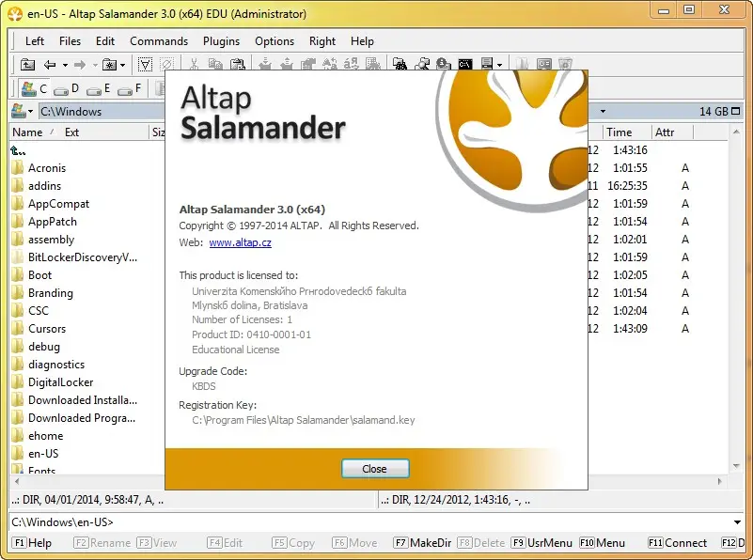Maximize right panel icon next to 14 GB
Image resolution: width=753 pixels, height=560 pixels.
point(735,111)
